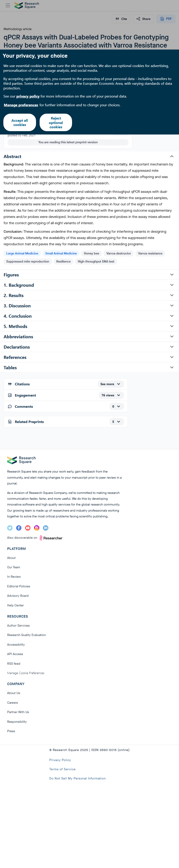Click Reject optional cookies button
179x868 pixels.
click(56, 122)
